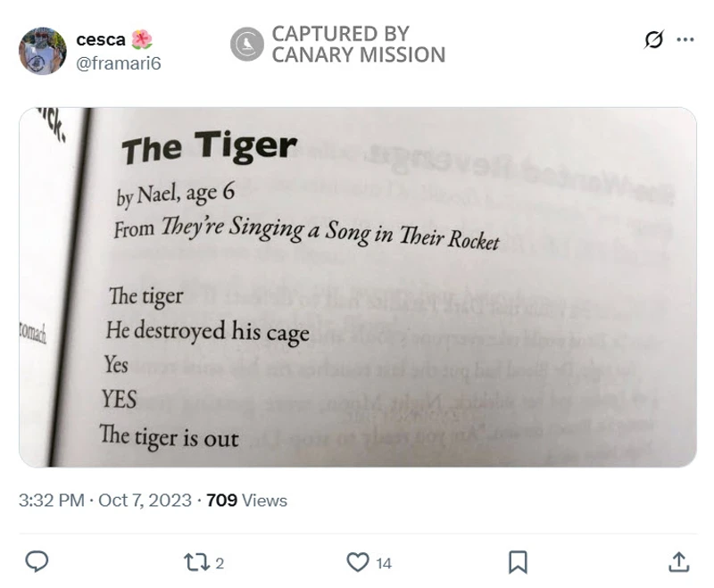Click the like count 14
The height and width of the screenshot is (588, 714).
point(384,563)
